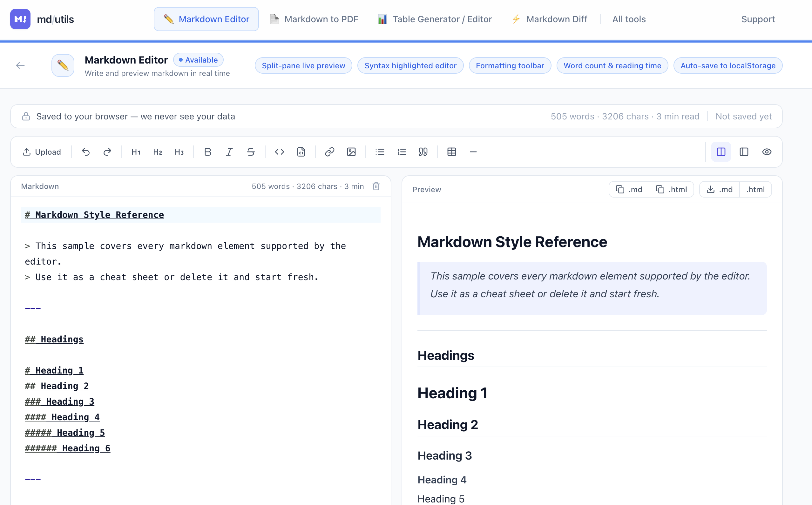Apply Heading 1 formatting
The width and height of the screenshot is (812, 505).
[136, 152]
